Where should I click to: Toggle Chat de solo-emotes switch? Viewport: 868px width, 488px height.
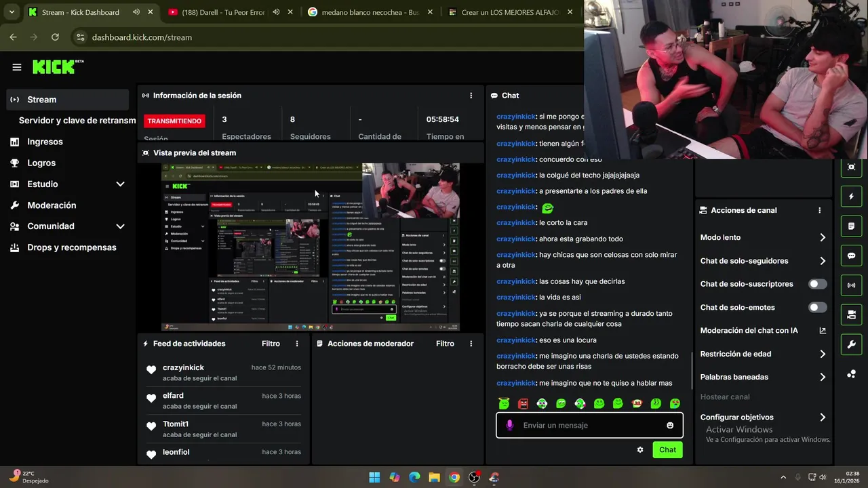818,307
